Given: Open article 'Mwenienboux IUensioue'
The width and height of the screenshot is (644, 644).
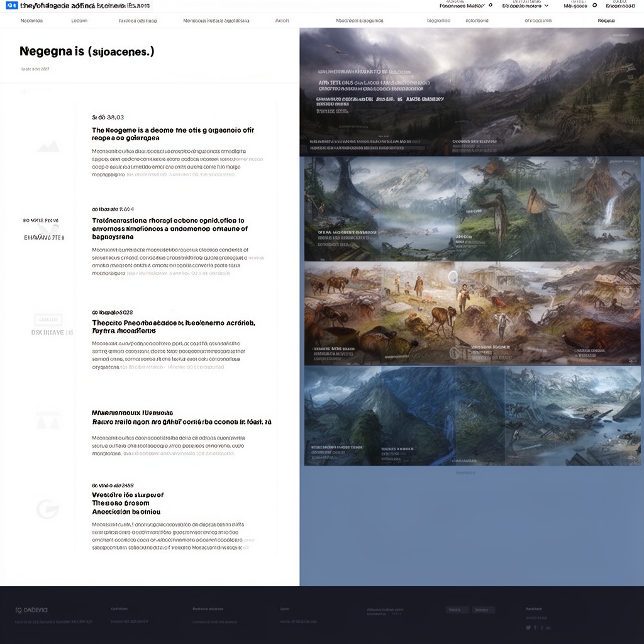Looking at the screenshot, I should pos(182,418).
